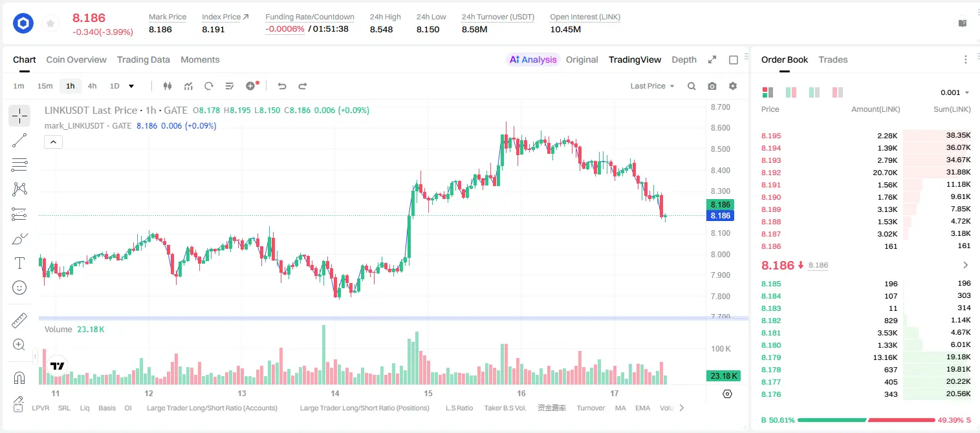Image resolution: width=980 pixels, height=433 pixels.
Task: Open the Last Price dropdown
Action: coord(652,86)
